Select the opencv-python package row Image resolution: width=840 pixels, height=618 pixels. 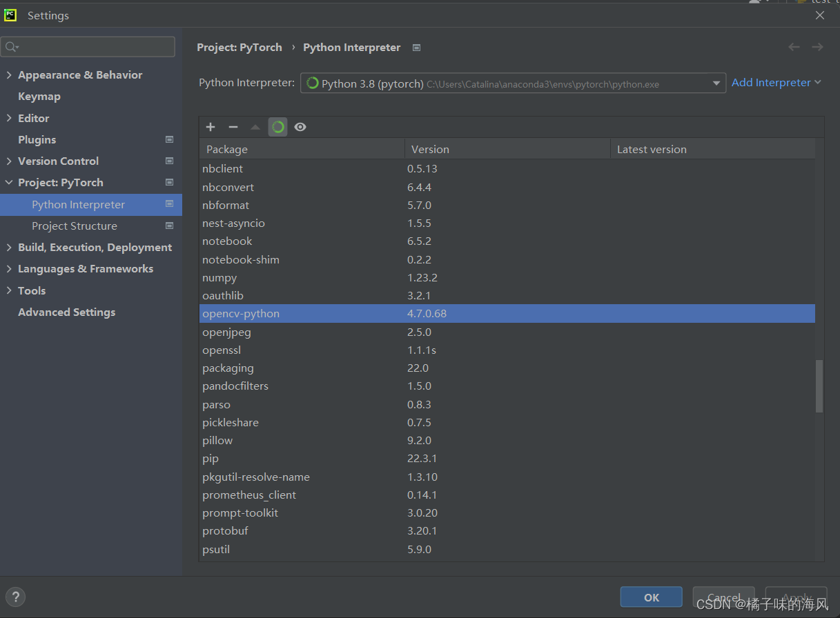(507, 314)
